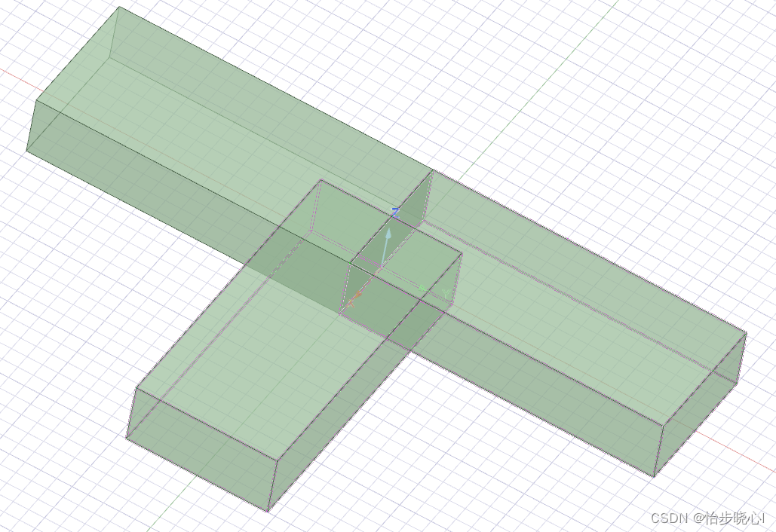Select the end face of the lower branch arm
The width and height of the screenshot is (776, 532).
(201, 449)
